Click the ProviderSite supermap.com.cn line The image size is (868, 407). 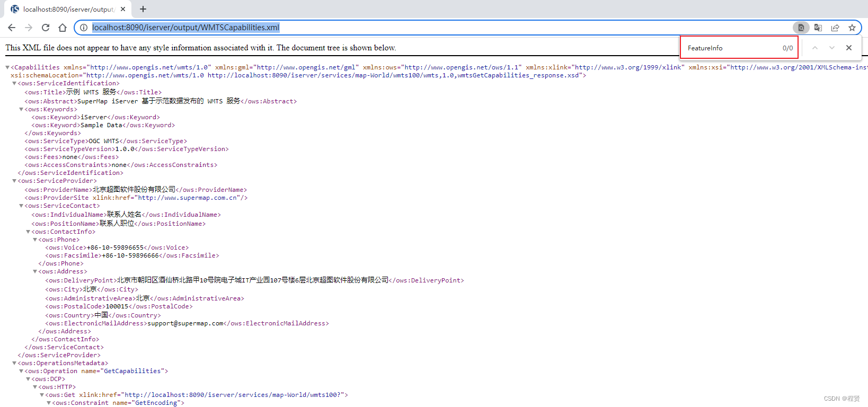pos(136,198)
